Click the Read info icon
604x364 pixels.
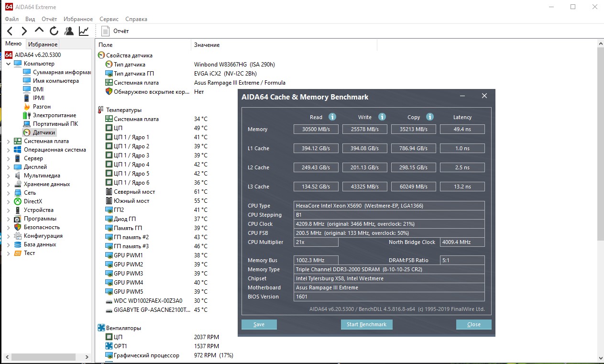tap(332, 117)
